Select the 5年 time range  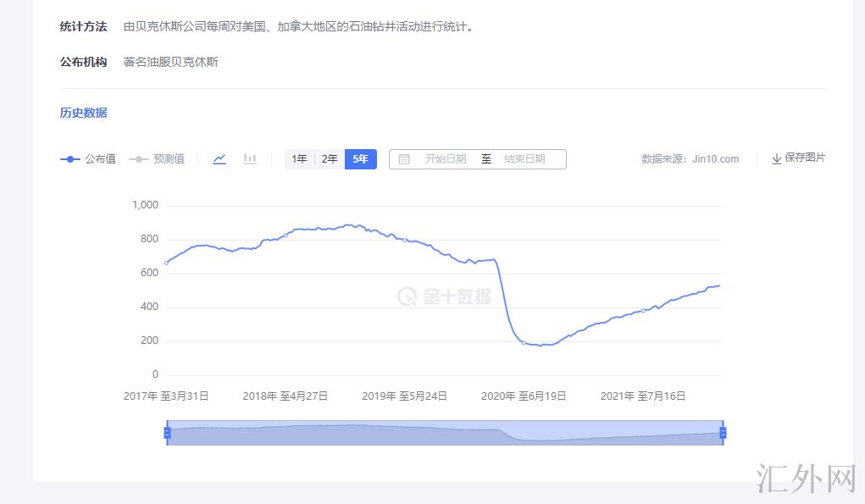click(361, 158)
